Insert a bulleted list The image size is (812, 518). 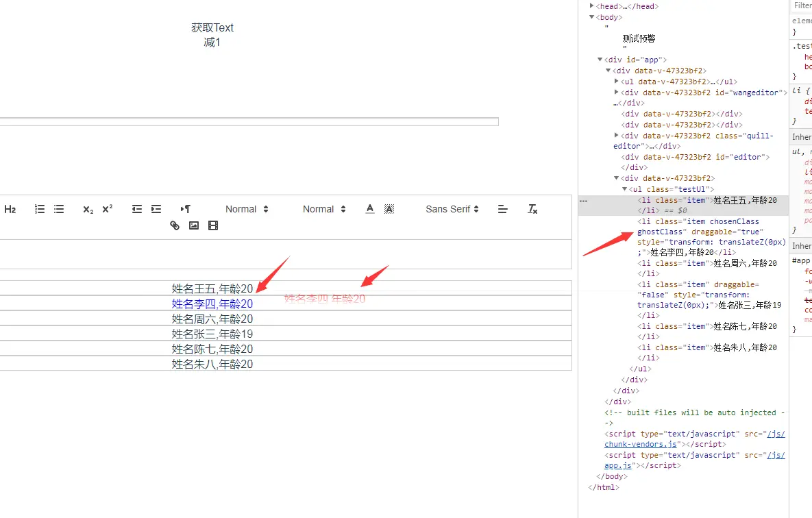tap(59, 209)
